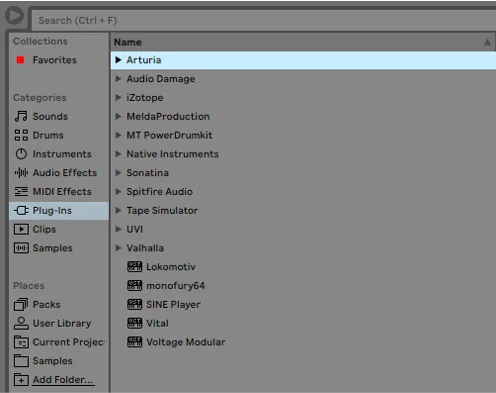Select the MIDI Effects category
The image size is (496, 393).
click(62, 191)
